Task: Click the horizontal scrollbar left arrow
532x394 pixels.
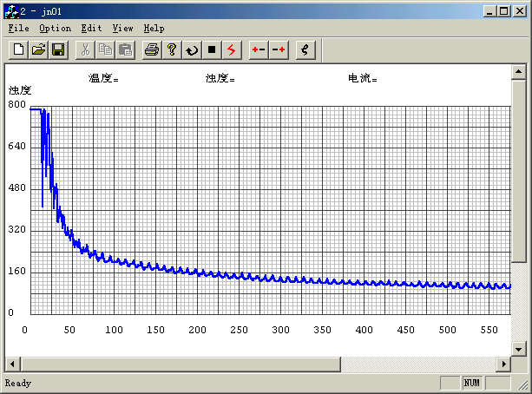Action: point(13,363)
